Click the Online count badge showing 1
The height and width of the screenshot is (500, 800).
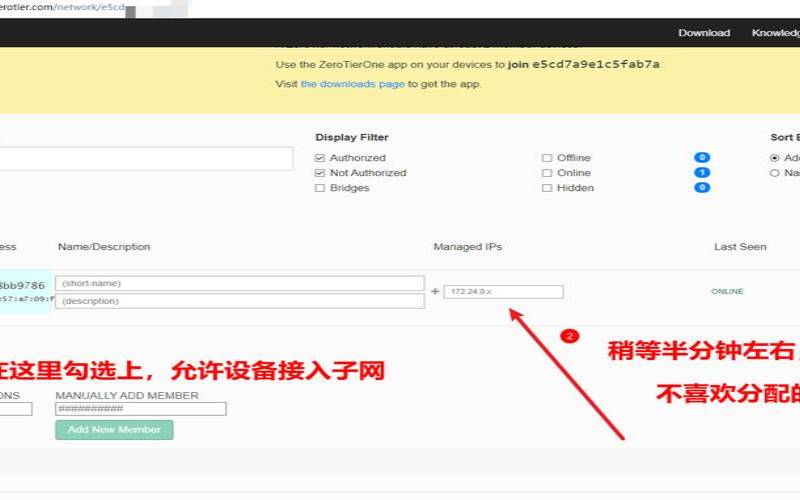(x=702, y=172)
